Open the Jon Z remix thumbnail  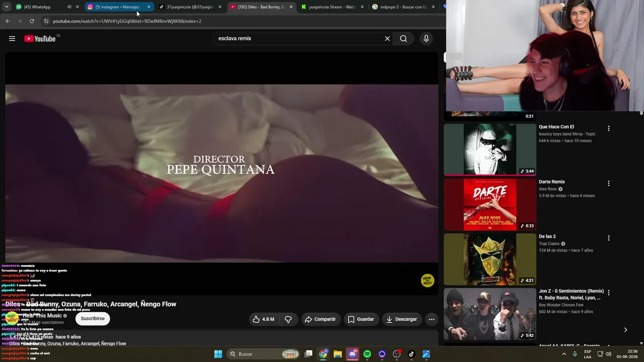pyautogui.click(x=490, y=314)
